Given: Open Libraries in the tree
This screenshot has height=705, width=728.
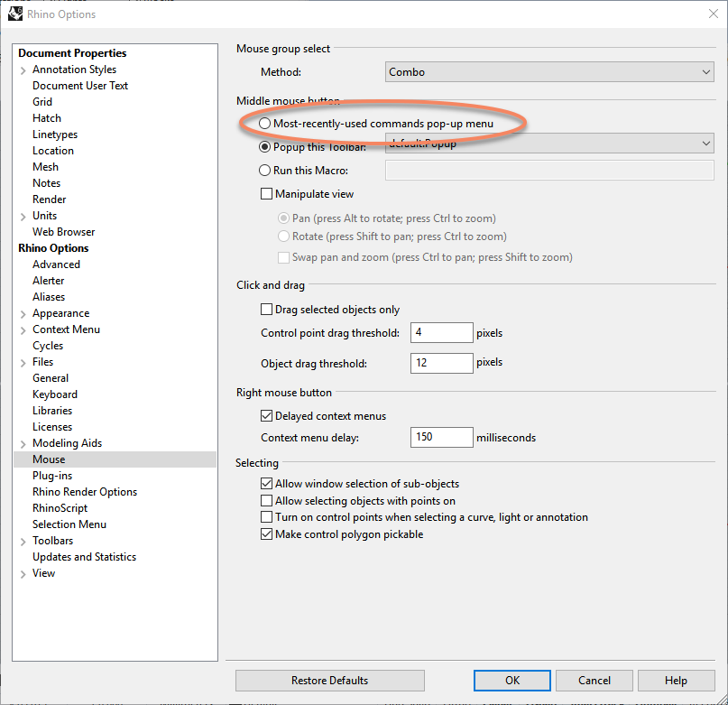Looking at the screenshot, I should (52, 411).
